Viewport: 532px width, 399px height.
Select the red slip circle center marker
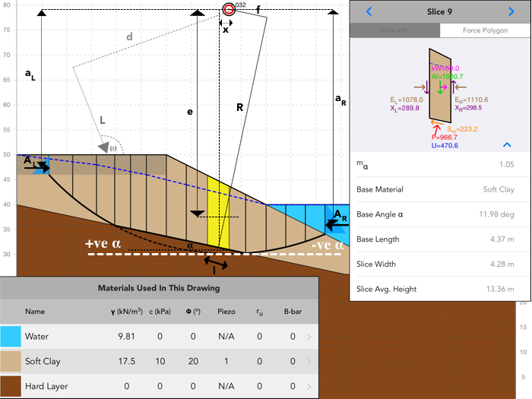click(229, 9)
